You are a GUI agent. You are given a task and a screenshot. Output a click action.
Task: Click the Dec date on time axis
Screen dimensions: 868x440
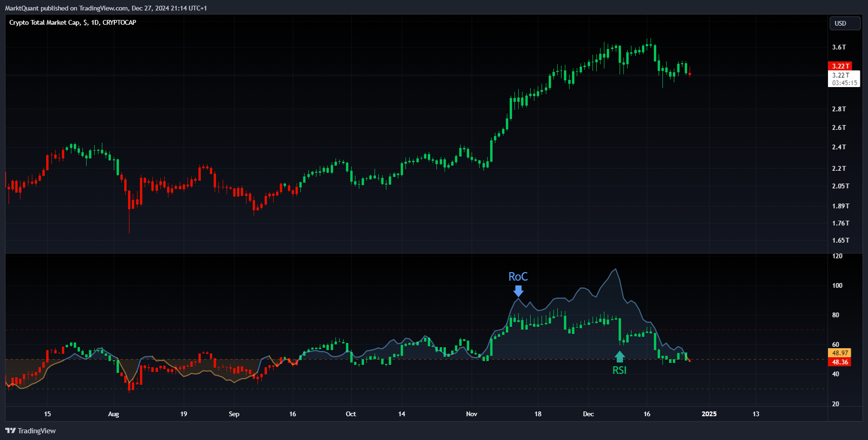pos(588,414)
